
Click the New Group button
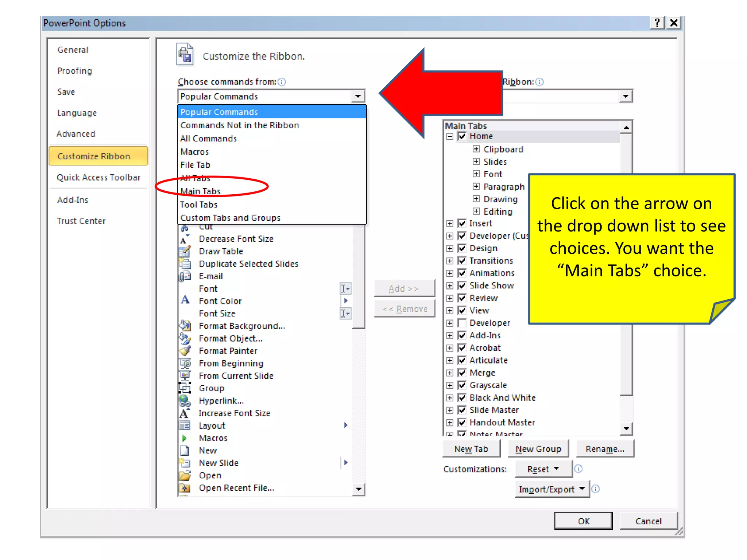click(x=538, y=449)
